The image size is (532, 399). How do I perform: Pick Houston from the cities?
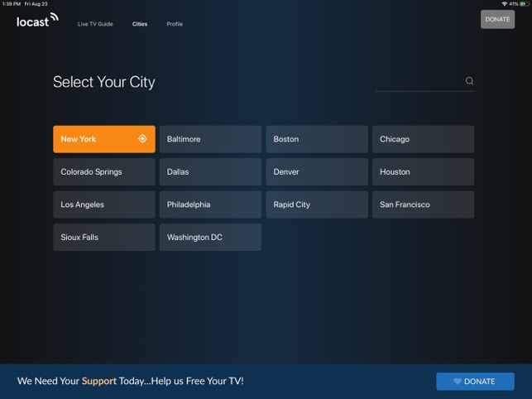(423, 172)
